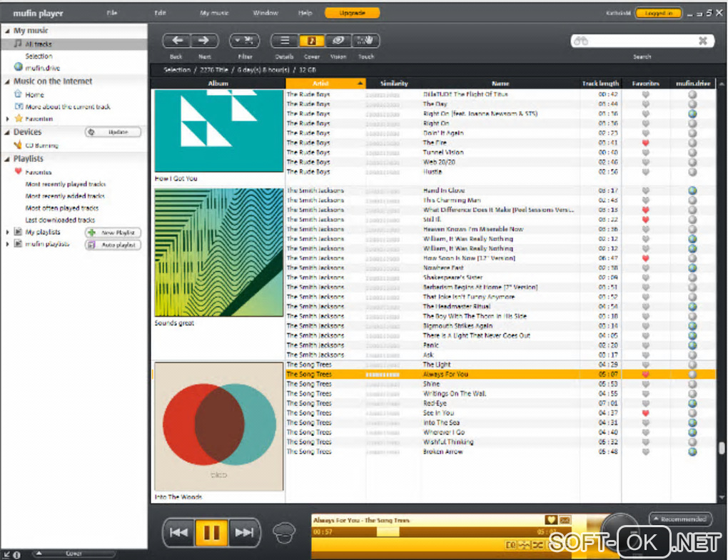This screenshot has height=560, width=728.
Task: Open the Filter dropdown button
Action: pos(245,41)
